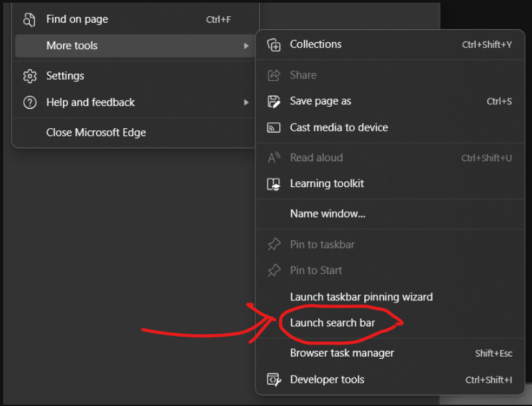Click the Ctrl+Shift+Y shortcut label
532x406 pixels.
487,45
